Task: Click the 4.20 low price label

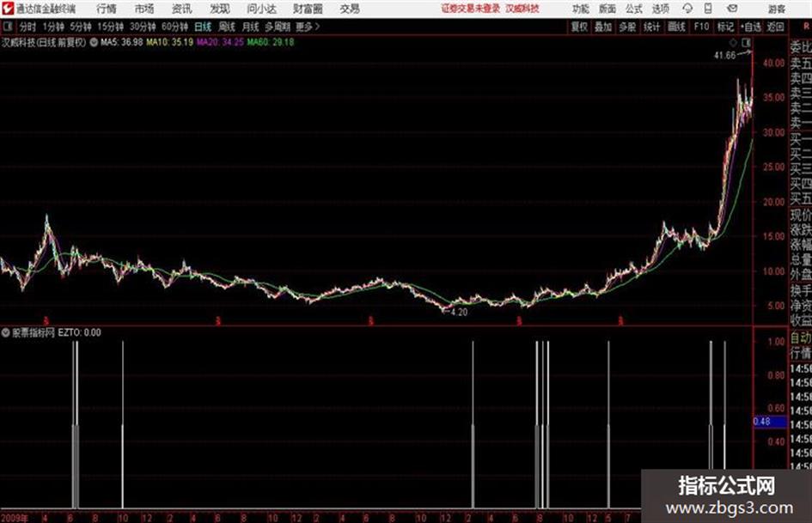Action: tap(460, 313)
